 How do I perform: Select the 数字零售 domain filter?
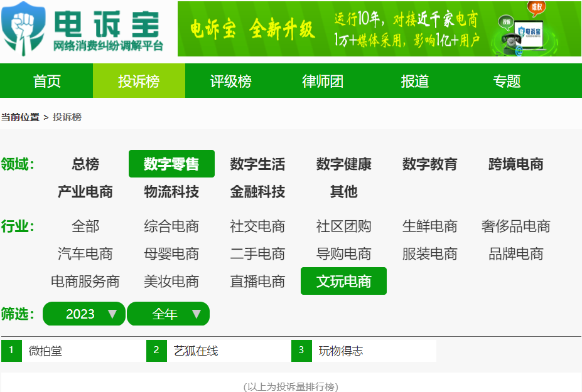171,164
